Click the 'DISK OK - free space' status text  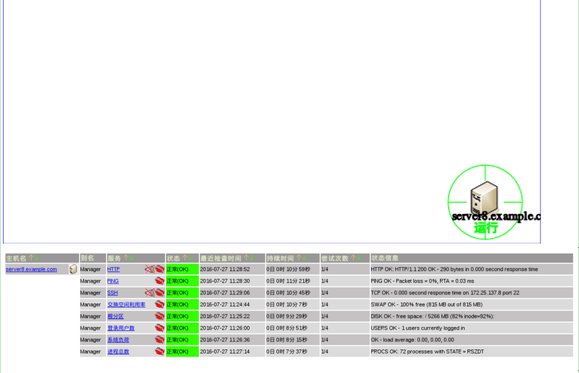[x=432, y=316]
